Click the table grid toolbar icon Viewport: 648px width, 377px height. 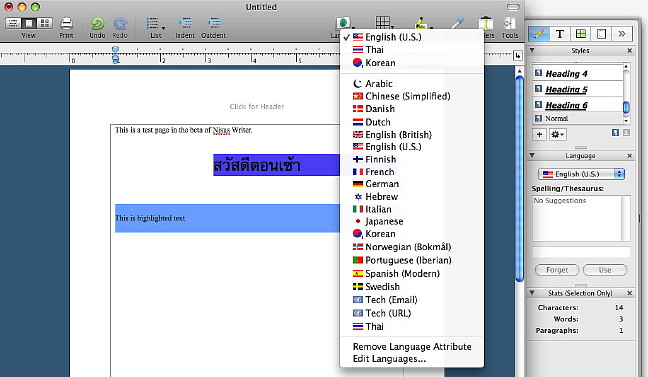point(382,22)
